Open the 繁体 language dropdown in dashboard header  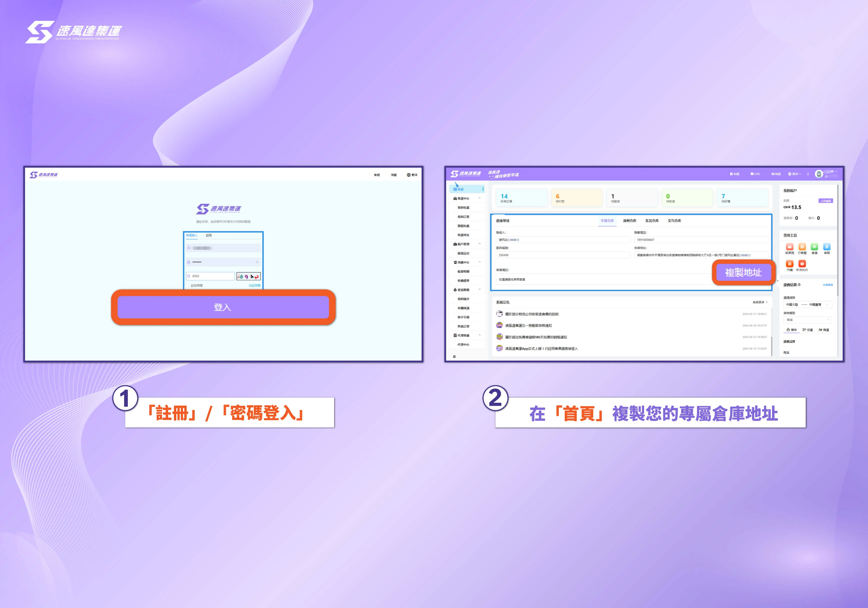794,174
